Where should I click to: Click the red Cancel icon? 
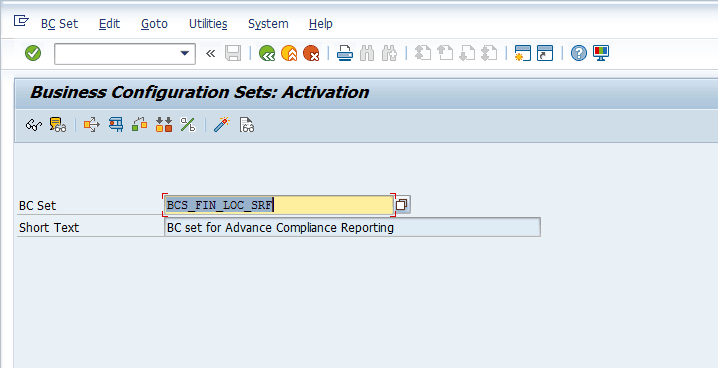tap(311, 54)
